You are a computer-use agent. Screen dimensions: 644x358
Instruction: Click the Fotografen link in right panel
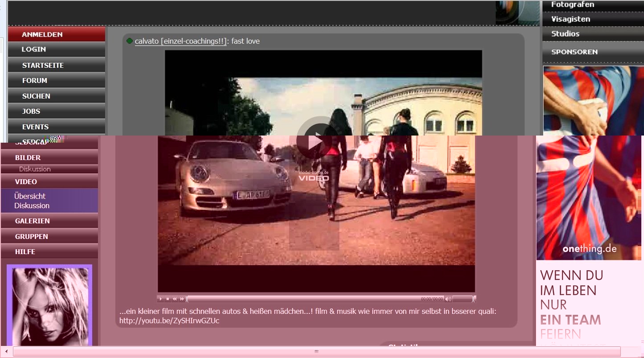tap(573, 4)
